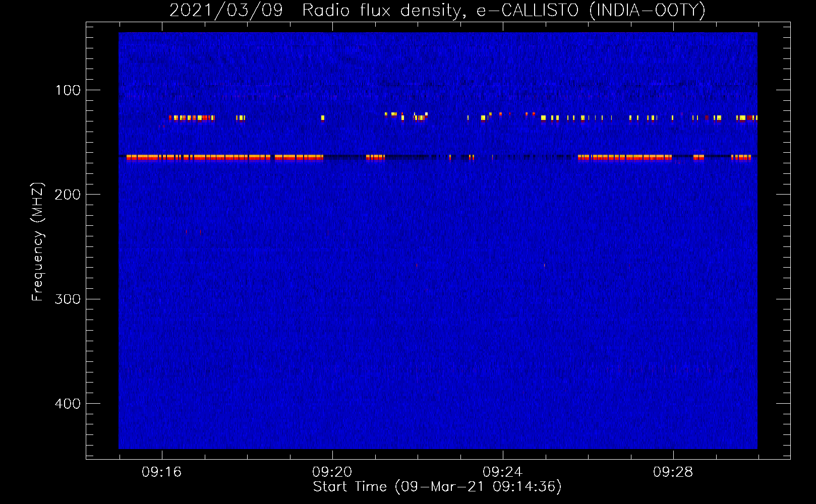Click the 09:24 time tick label
This screenshot has width=816, height=504.
pyautogui.click(x=502, y=472)
